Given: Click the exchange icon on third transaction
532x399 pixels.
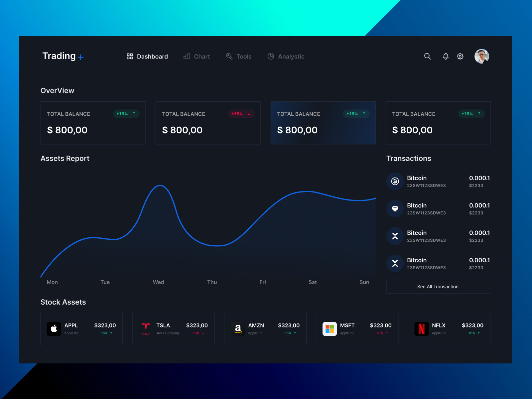Looking at the screenshot, I should pos(395,236).
